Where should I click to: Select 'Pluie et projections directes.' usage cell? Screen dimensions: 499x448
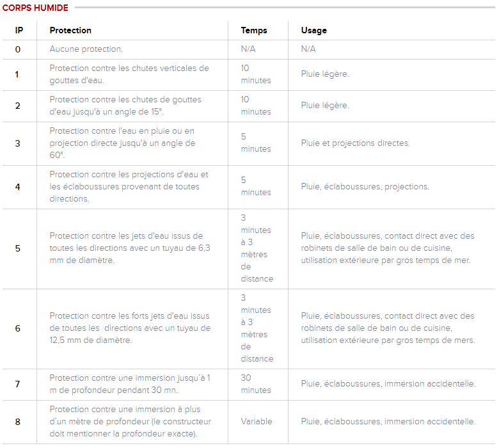356,143
